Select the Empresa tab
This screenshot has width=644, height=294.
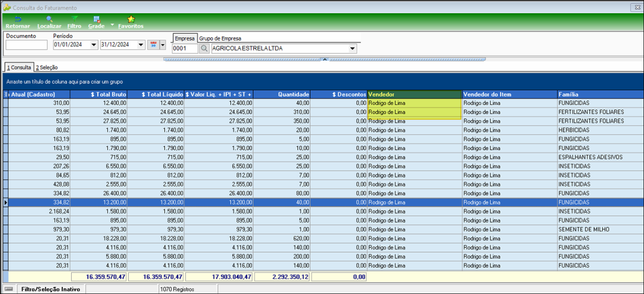(x=185, y=38)
